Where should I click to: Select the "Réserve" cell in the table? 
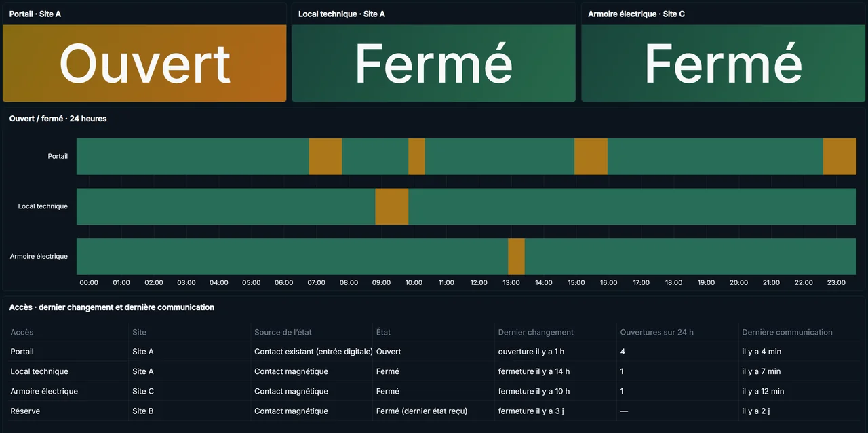tap(25, 411)
